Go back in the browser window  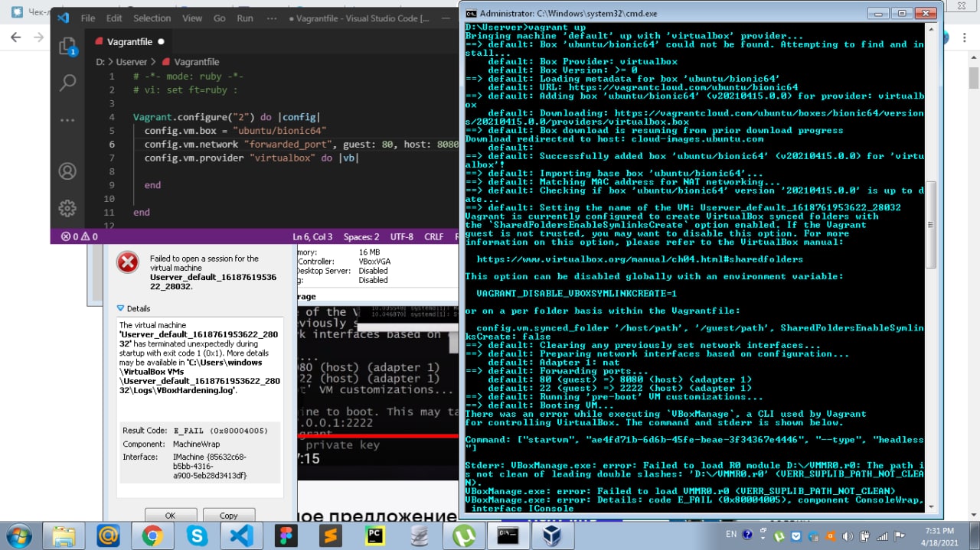click(15, 37)
